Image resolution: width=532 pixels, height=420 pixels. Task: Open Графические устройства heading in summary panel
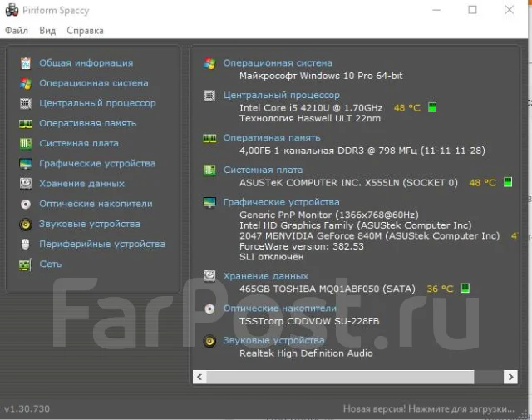pyautogui.click(x=281, y=202)
